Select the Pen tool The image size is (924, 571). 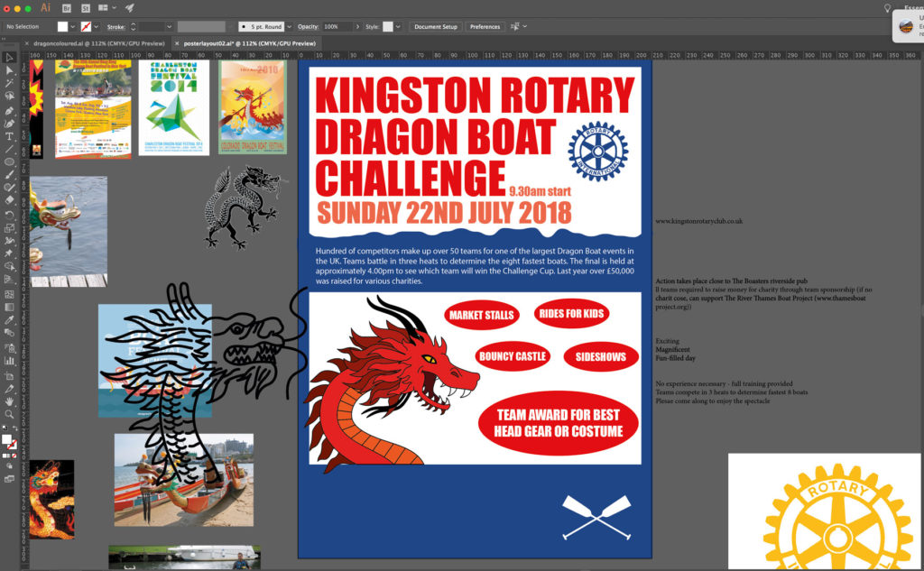click(x=9, y=110)
